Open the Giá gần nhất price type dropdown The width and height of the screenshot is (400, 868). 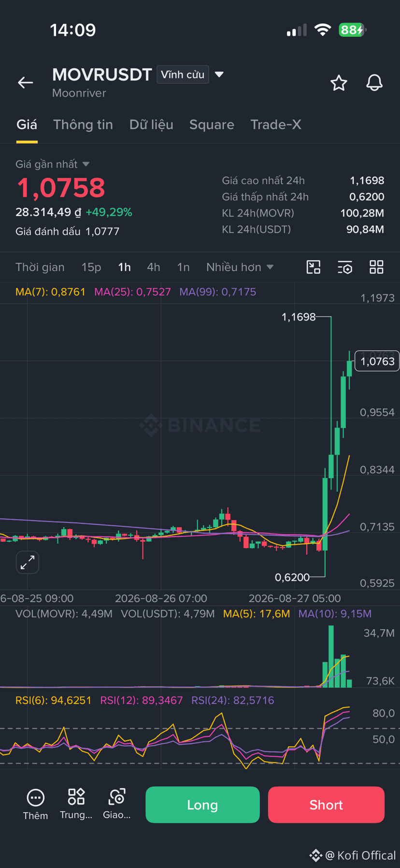52,164
